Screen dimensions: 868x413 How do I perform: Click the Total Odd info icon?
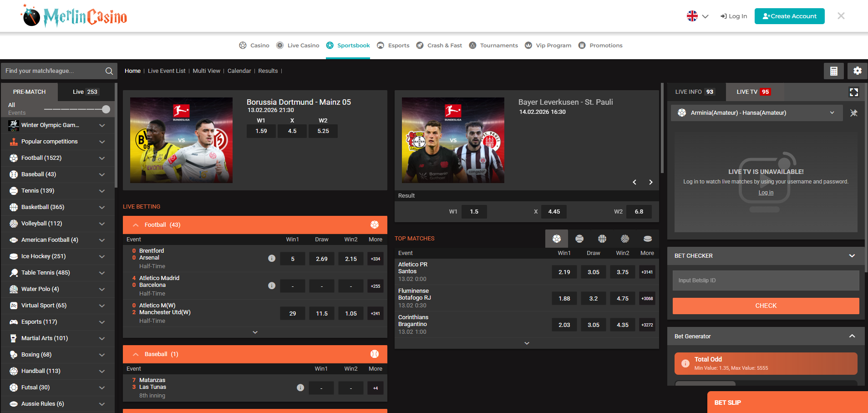point(685,363)
